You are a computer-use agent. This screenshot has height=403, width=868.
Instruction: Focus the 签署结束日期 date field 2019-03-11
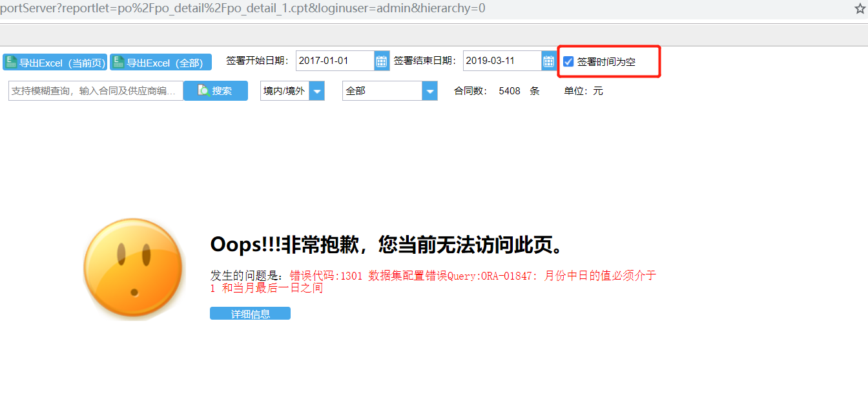tap(502, 61)
